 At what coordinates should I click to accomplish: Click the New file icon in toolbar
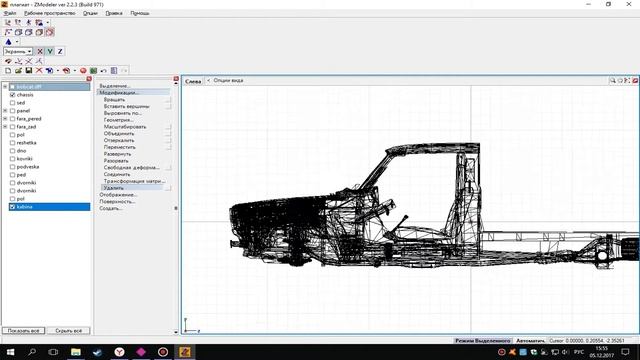click(x=8, y=71)
